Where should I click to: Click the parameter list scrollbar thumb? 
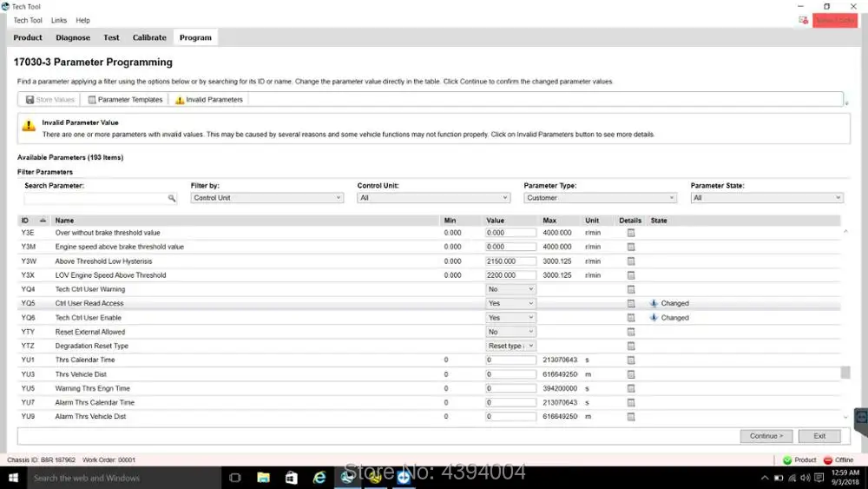click(845, 372)
